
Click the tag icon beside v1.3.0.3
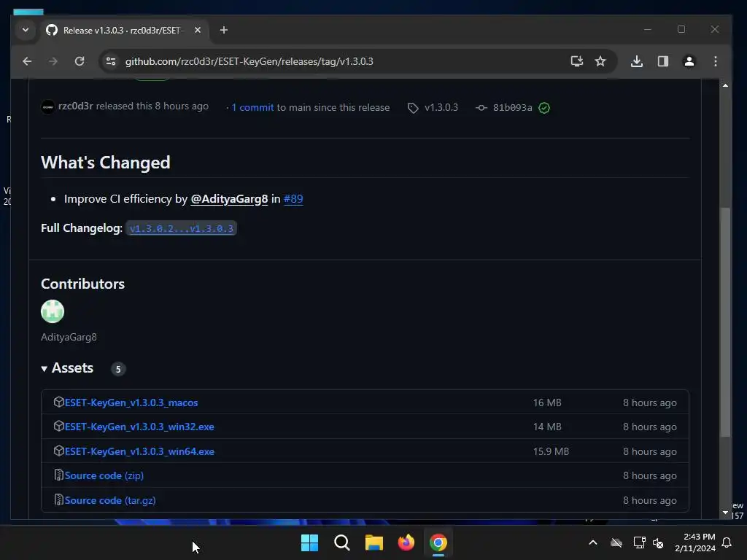tap(413, 108)
